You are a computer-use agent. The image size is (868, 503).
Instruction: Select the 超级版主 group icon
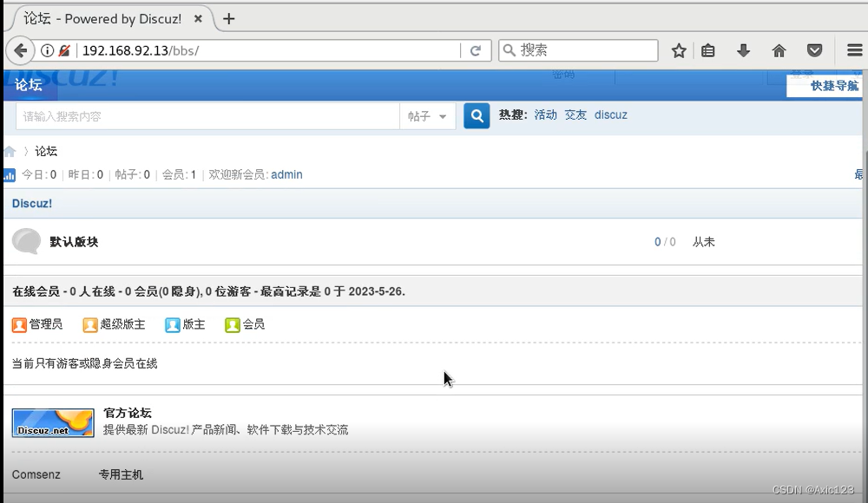click(x=90, y=324)
